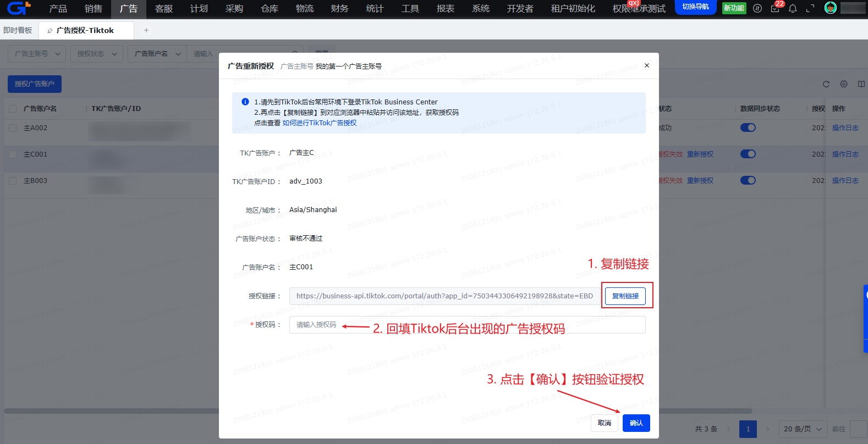Open the 统计 menu
Screen dimensions: 868x444
point(375,9)
